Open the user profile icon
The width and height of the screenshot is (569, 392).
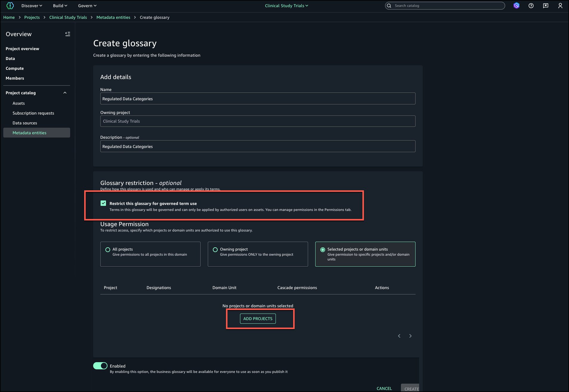pos(560,6)
